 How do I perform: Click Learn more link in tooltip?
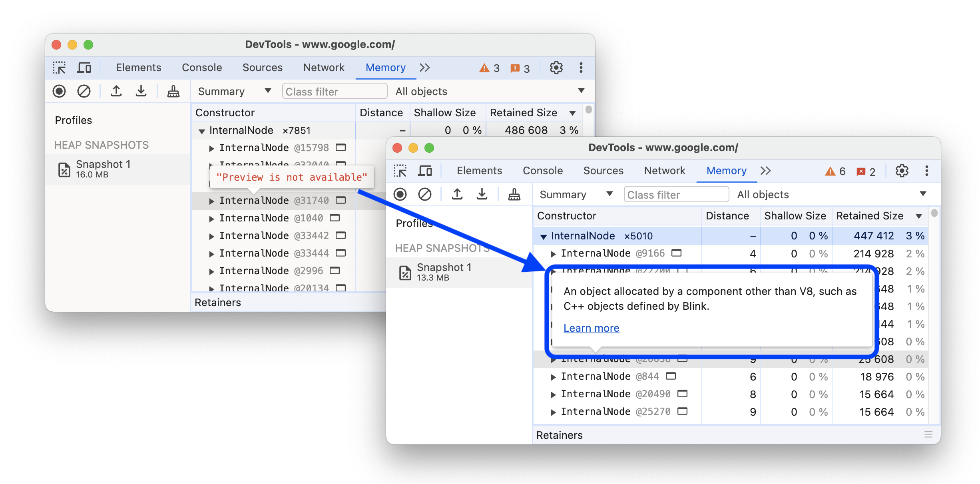[x=590, y=328]
